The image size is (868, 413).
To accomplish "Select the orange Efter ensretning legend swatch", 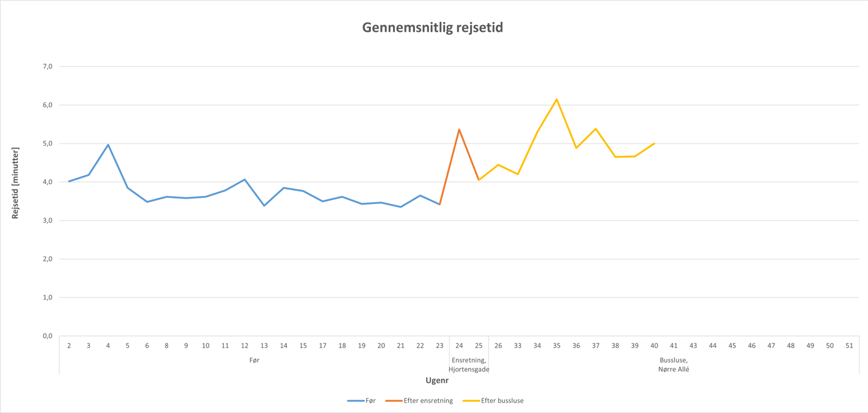I will [393, 401].
